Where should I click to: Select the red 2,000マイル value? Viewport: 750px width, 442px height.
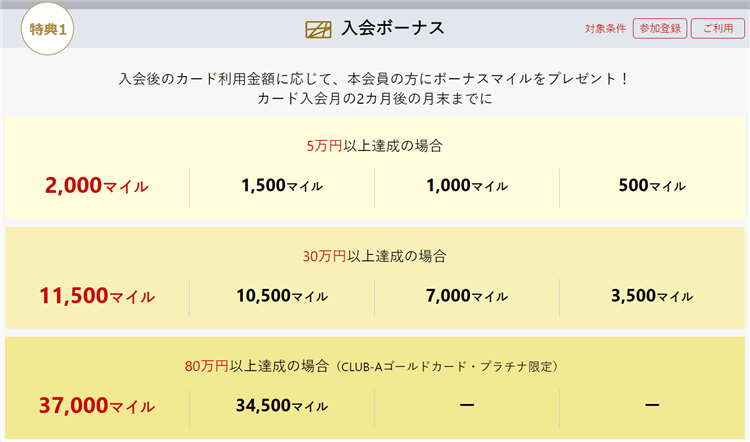[97, 186]
